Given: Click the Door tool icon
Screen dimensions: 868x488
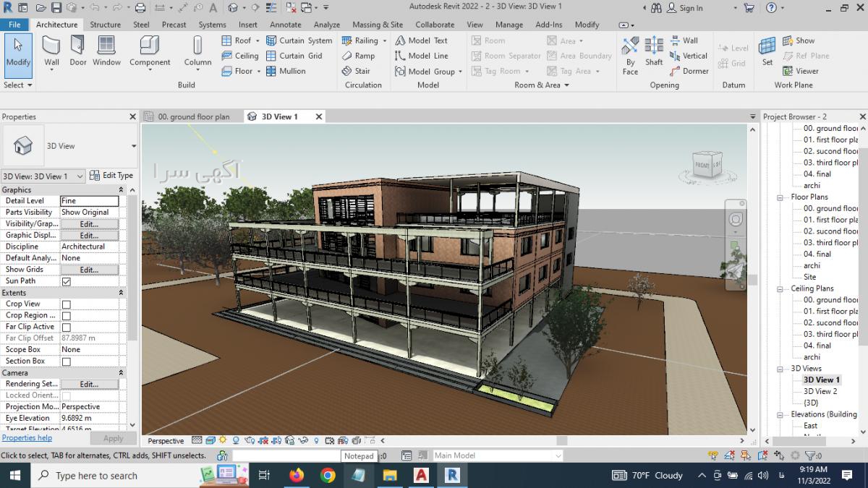Looking at the screenshot, I should (x=77, y=51).
